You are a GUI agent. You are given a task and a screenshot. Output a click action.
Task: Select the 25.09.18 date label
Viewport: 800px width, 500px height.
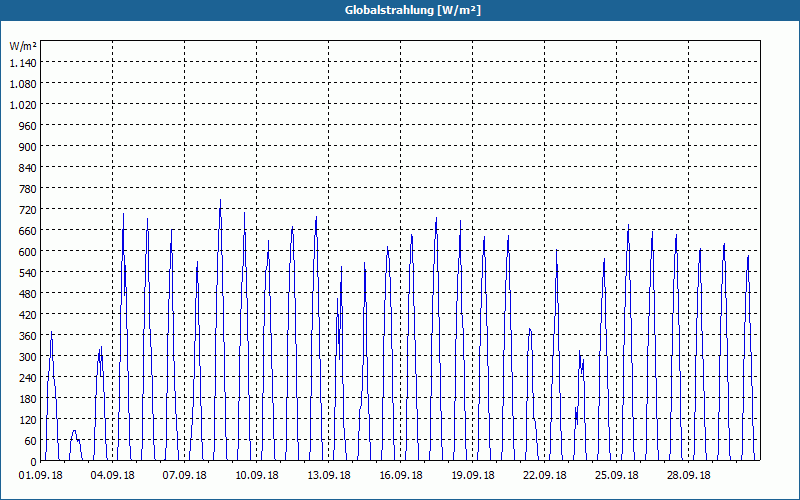[616, 476]
